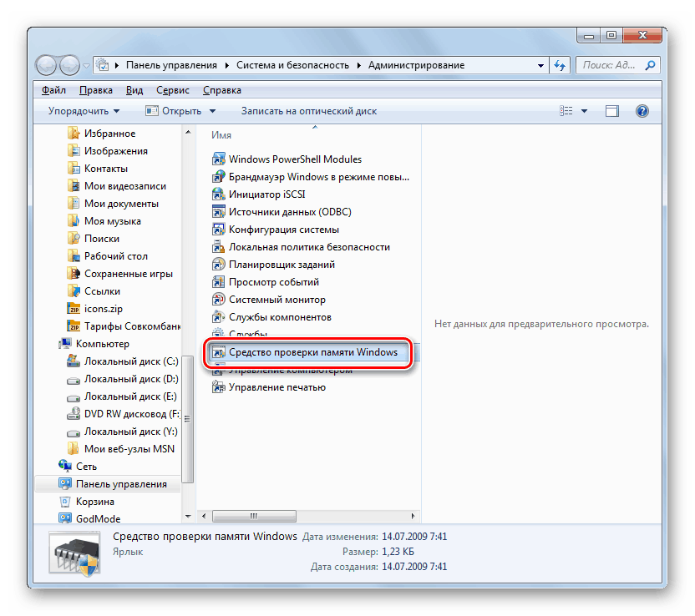Image resolution: width=695 pixels, height=616 pixels.
Task: Select Панель управления in the navigation tree
Action: tap(107, 484)
